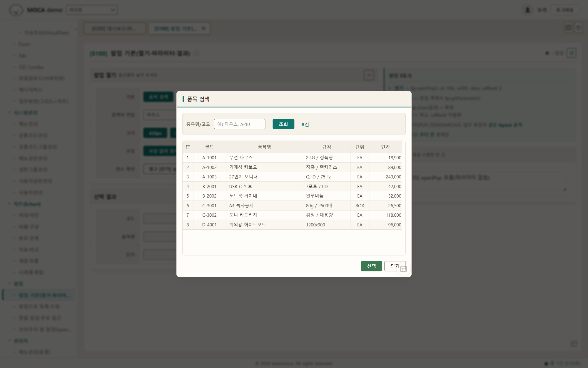Image resolution: width=588 pixels, height=368 pixels.
Task: Click the 118,000 price cell
Action: [385, 215]
